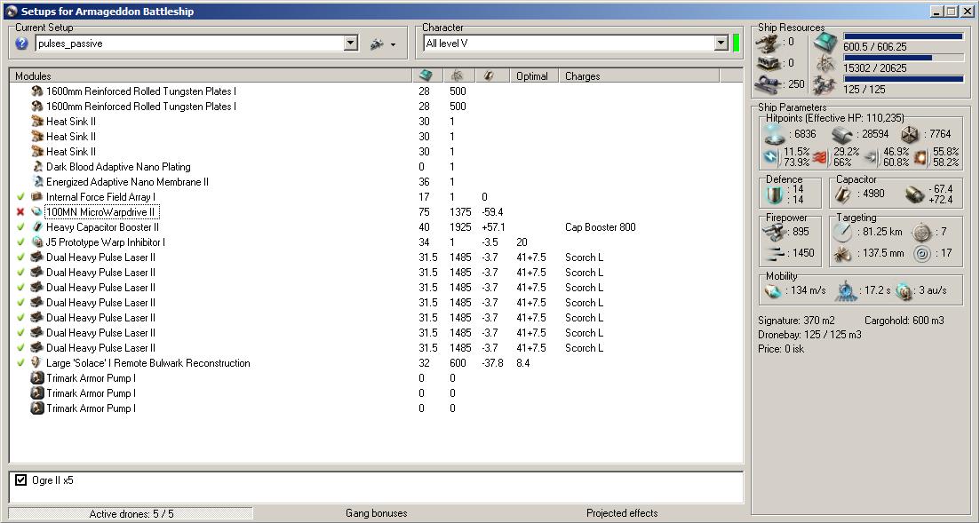Click the warp speed icon 3 au/s
Viewport: 980px width, 523px height.
pos(904,290)
